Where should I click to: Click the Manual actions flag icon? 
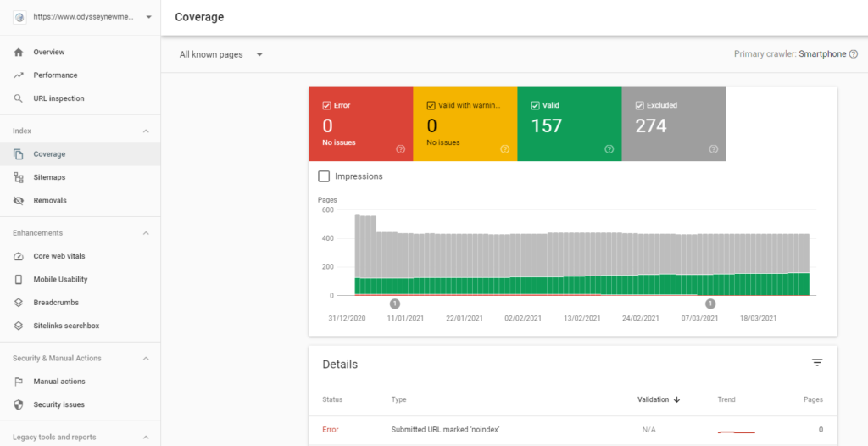click(19, 382)
